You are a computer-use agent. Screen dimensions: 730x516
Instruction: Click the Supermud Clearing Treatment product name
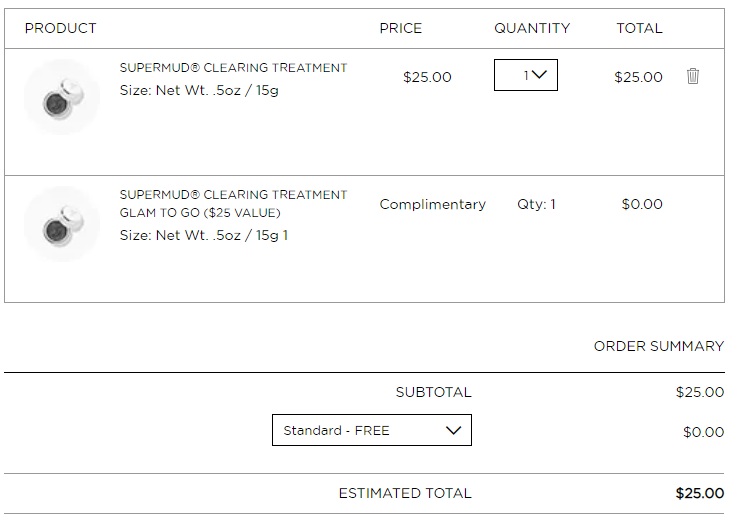[x=233, y=68]
